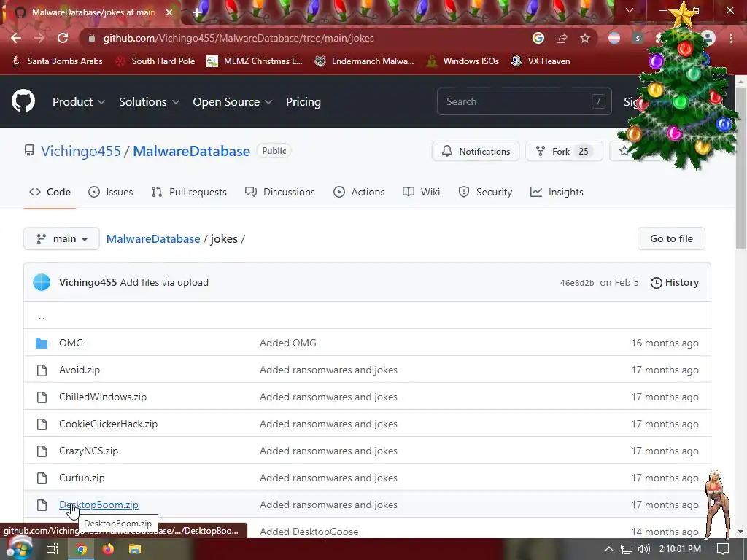Expand the Solutions menu
The width and height of the screenshot is (747, 560).
click(x=149, y=101)
